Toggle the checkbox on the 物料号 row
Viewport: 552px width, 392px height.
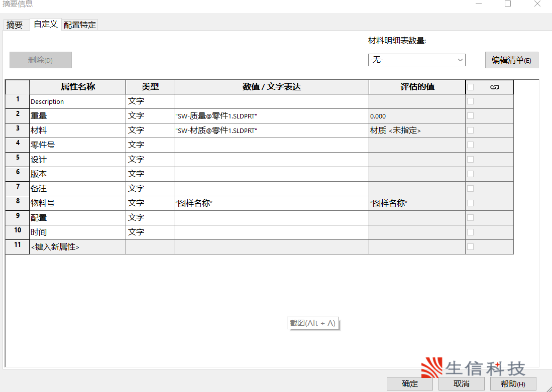coord(470,203)
